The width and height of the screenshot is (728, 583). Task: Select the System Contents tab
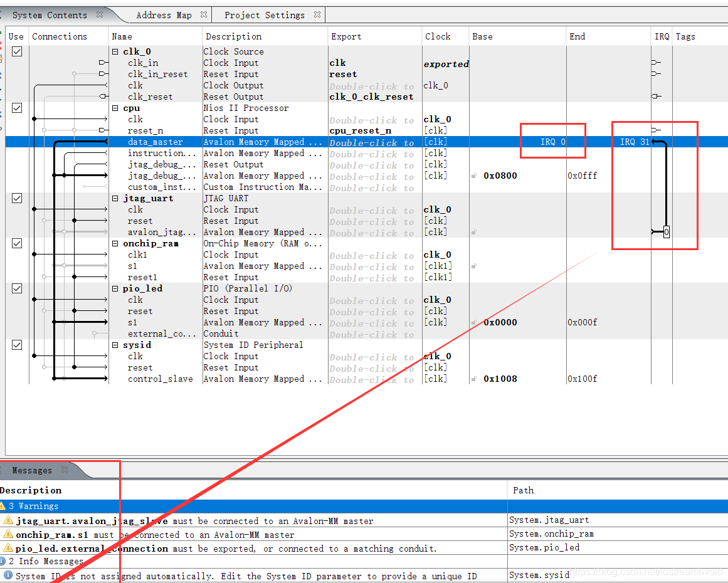50,15
